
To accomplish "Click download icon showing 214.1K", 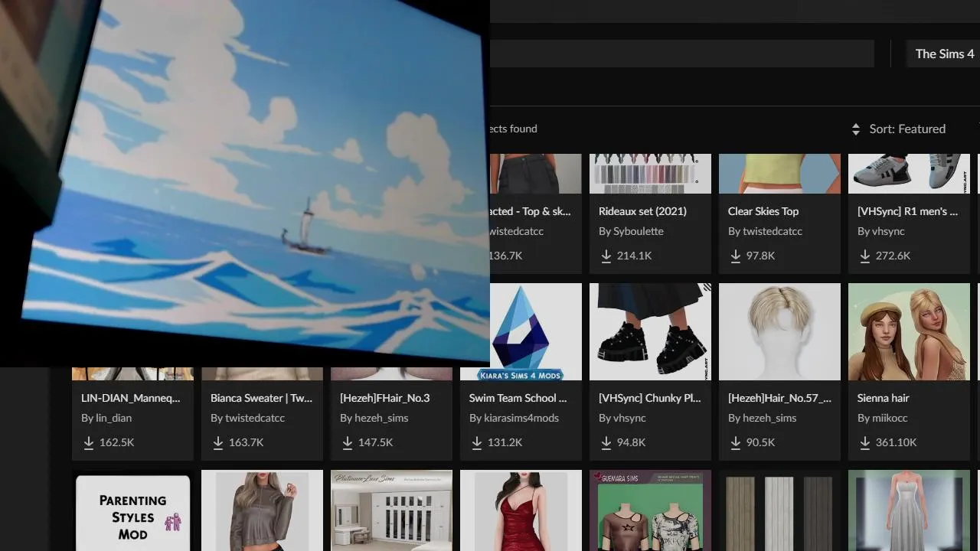I will click(606, 256).
